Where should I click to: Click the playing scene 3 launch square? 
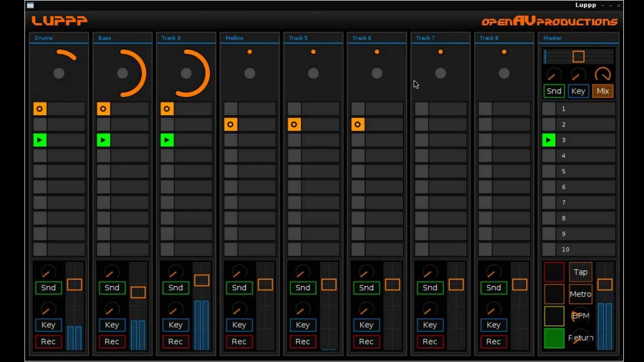click(x=549, y=140)
